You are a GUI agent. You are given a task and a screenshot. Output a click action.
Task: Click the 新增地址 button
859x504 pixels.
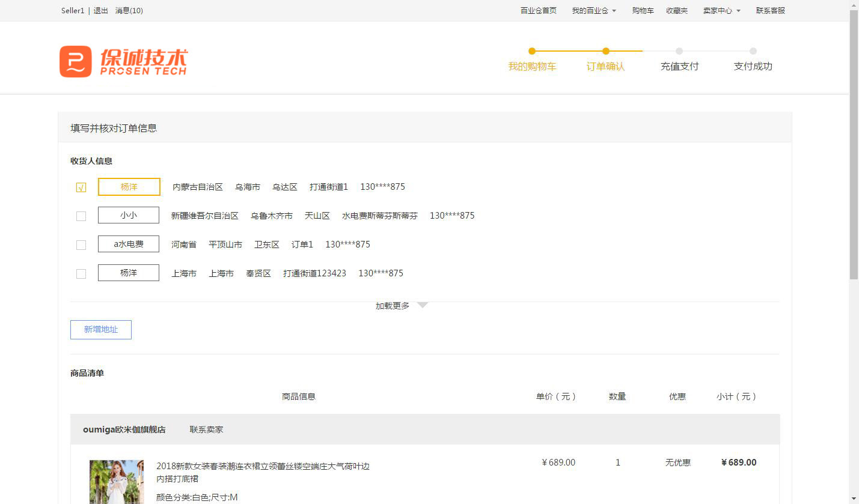click(x=101, y=330)
